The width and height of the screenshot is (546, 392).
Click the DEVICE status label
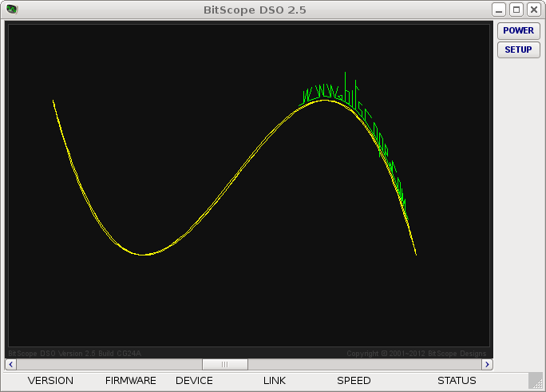194,381
